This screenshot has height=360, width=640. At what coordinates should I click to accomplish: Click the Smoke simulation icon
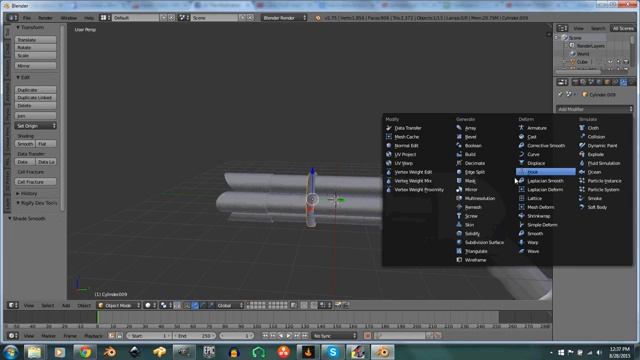[582, 198]
